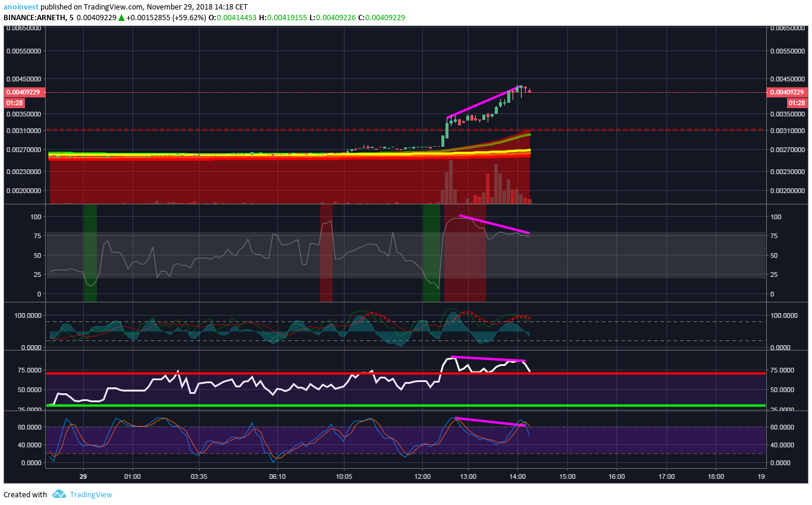Click the Created with caption text
The height and width of the screenshot is (505, 812).
click(x=25, y=494)
